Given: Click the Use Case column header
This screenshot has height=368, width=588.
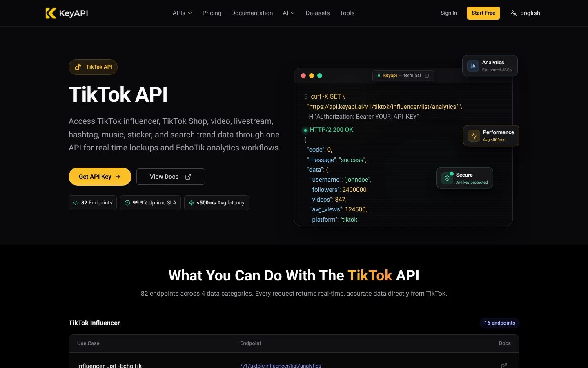Looking at the screenshot, I should click(x=88, y=343).
